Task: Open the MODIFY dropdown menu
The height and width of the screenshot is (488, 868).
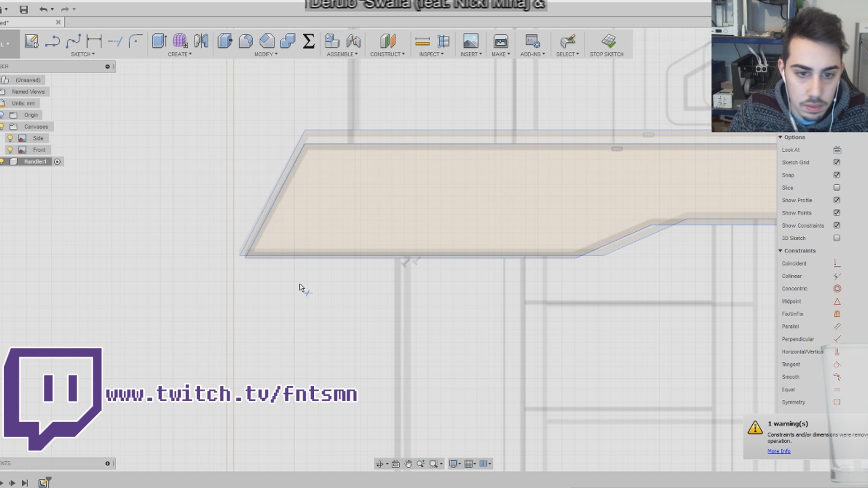Action: point(266,54)
